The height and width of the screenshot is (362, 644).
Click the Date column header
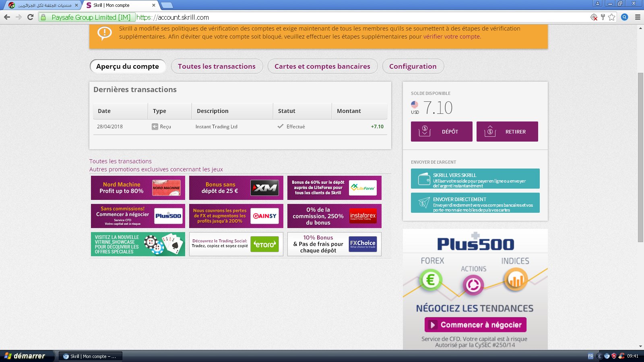(121, 111)
